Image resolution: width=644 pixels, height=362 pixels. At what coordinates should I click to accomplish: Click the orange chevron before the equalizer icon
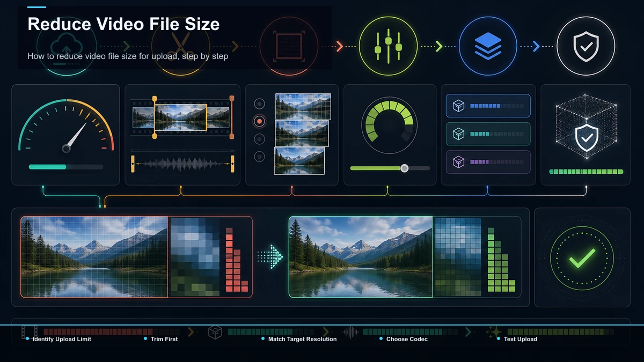339,46
